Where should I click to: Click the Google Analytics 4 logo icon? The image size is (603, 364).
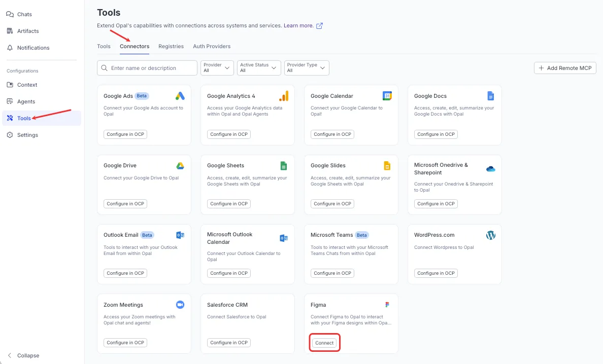(284, 96)
